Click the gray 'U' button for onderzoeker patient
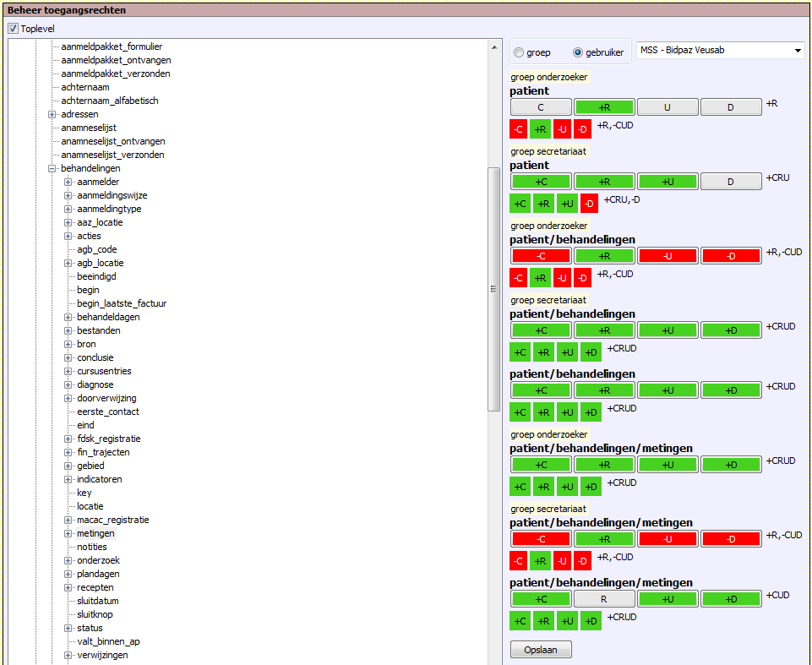 (x=668, y=107)
